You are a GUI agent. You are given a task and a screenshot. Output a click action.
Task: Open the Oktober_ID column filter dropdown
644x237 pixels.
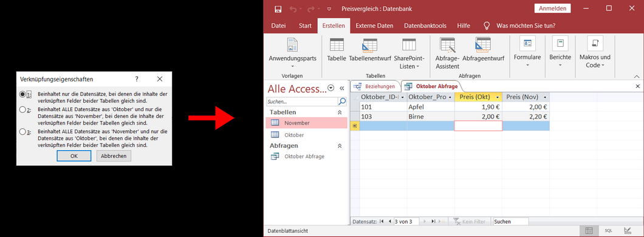click(x=403, y=97)
